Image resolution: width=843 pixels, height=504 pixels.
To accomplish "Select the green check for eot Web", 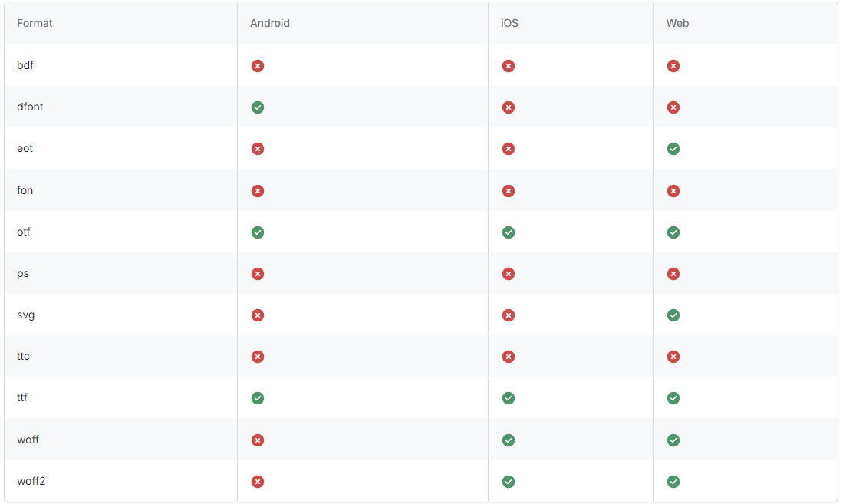I will [673, 149].
